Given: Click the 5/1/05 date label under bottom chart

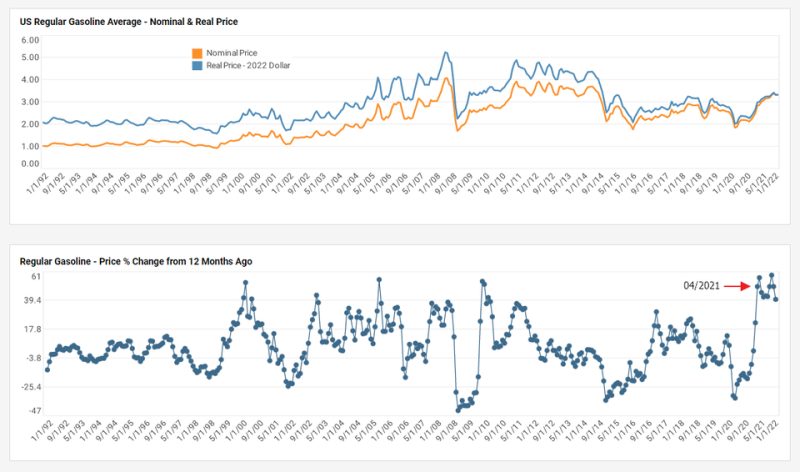Looking at the screenshot, I should [x=365, y=431].
